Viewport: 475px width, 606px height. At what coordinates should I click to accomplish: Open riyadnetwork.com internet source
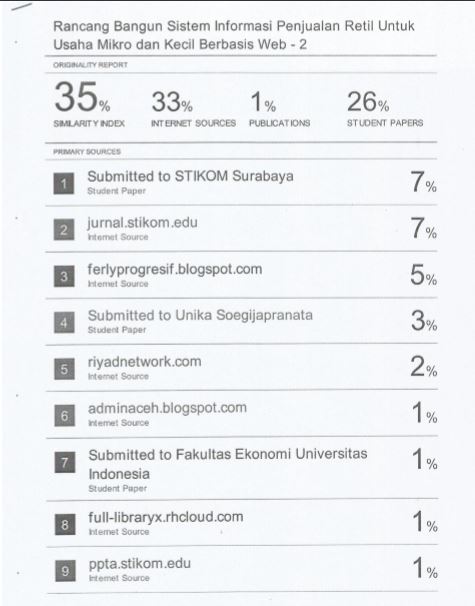point(145,362)
